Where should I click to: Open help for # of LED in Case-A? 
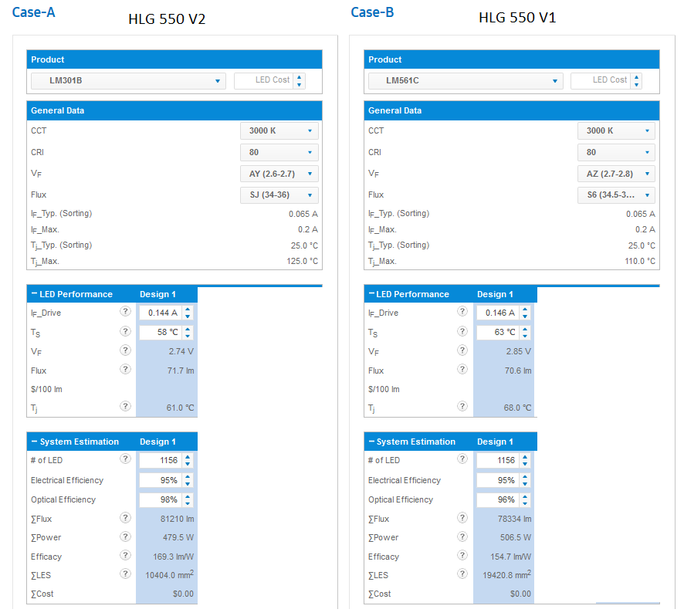point(125,459)
